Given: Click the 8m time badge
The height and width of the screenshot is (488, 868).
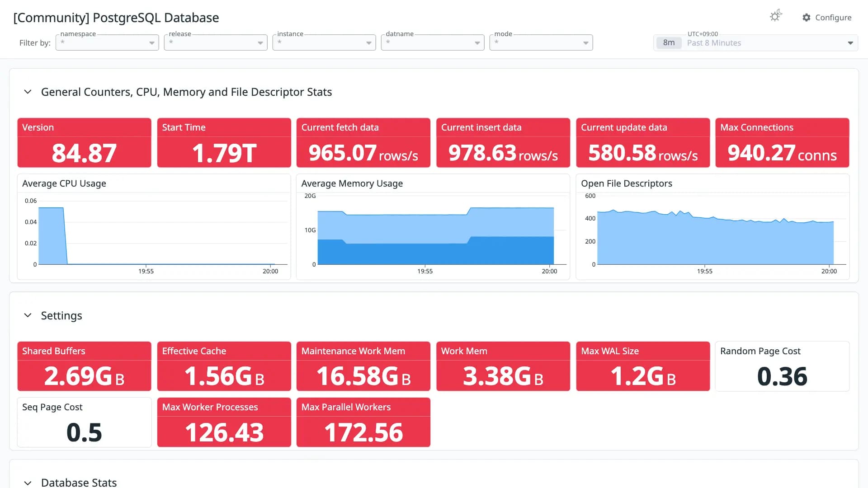Looking at the screenshot, I should [x=669, y=43].
